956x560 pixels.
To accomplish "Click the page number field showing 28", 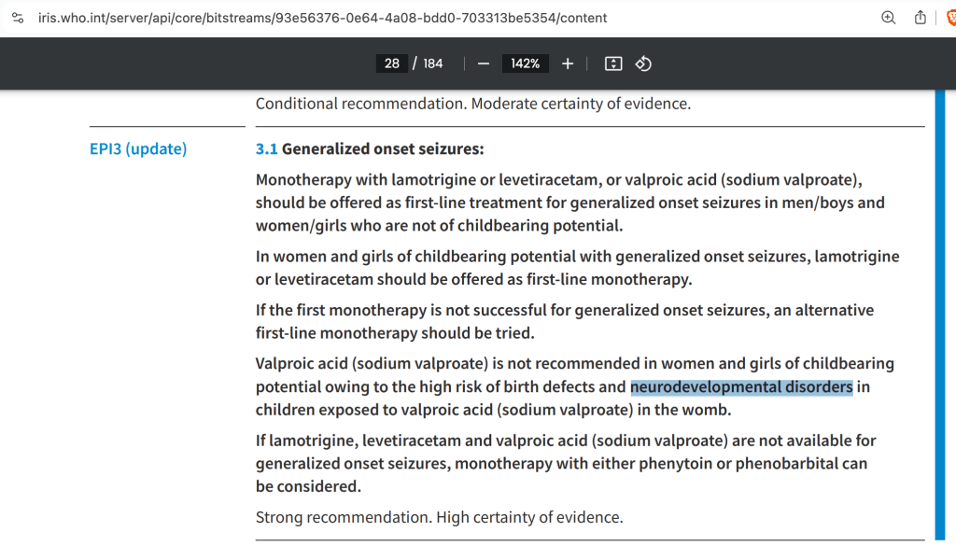I will point(392,63).
